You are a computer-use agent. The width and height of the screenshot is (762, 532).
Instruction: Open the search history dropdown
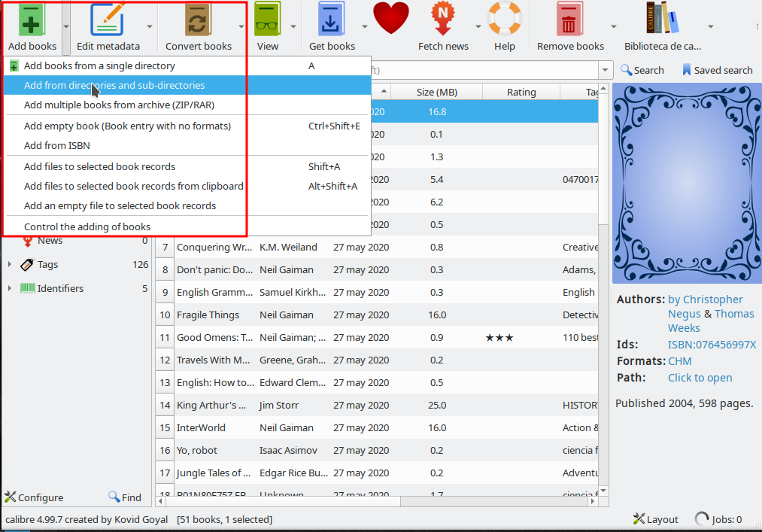[x=605, y=70]
